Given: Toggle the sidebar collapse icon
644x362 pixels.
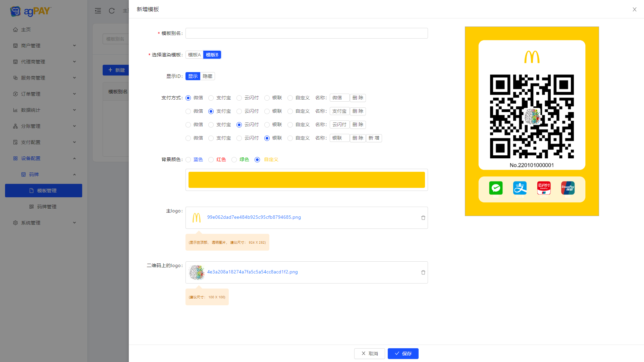Looking at the screenshot, I should coord(98,11).
